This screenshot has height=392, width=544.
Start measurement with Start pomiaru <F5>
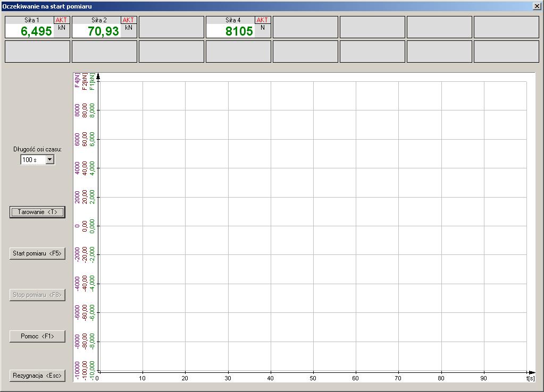[x=37, y=253]
